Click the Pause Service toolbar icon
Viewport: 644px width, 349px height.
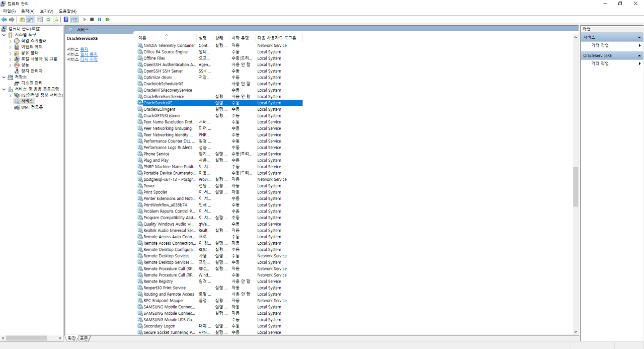[100, 20]
